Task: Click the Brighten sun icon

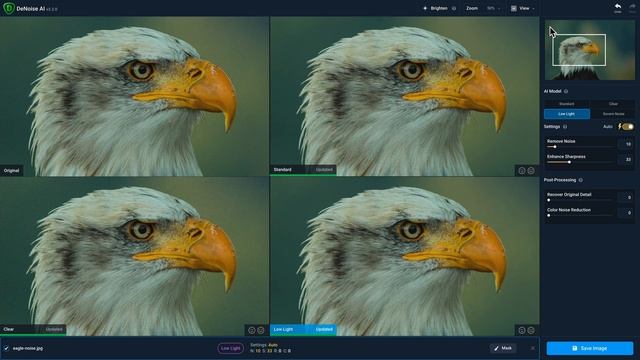Action: pyautogui.click(x=425, y=8)
